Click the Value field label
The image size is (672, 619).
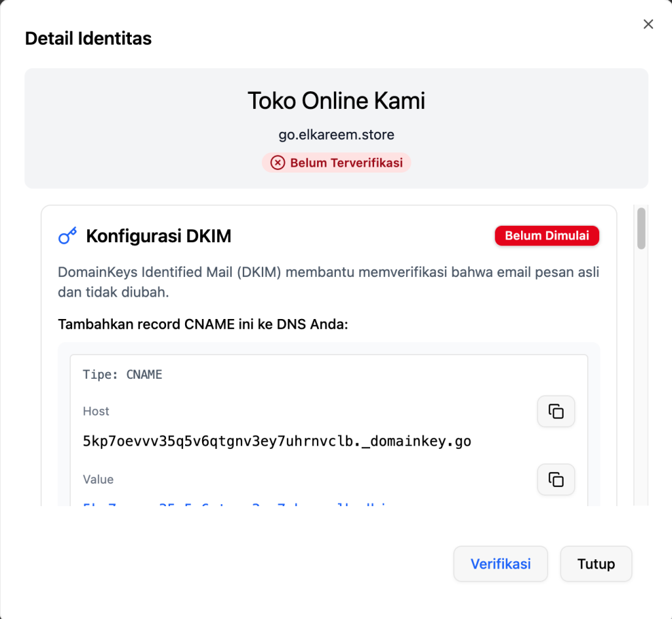[x=98, y=480]
